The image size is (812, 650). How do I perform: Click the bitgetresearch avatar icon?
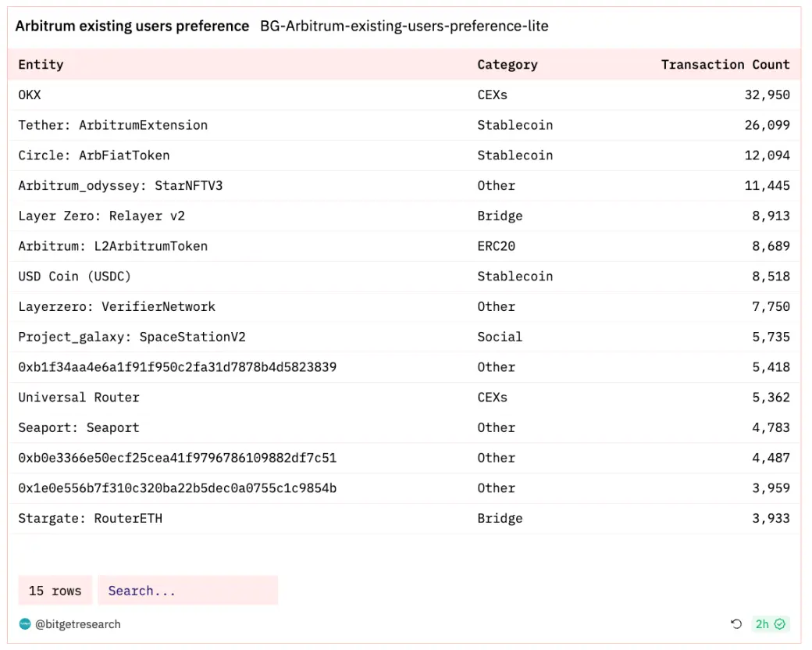coord(25,624)
